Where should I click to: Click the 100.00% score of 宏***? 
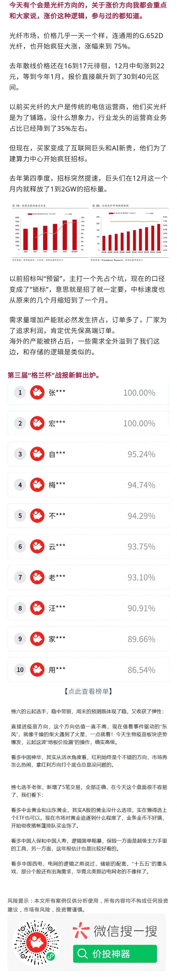(139, 423)
